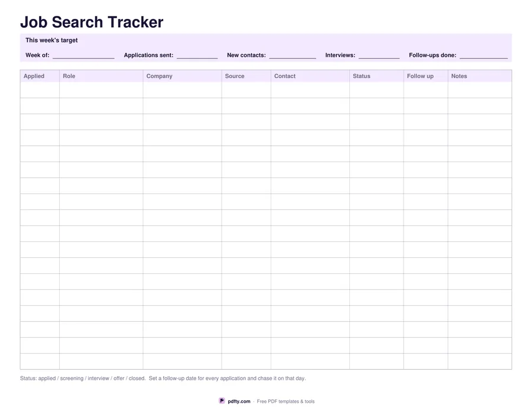
Task: Click the Week of: label
Action: click(37, 55)
